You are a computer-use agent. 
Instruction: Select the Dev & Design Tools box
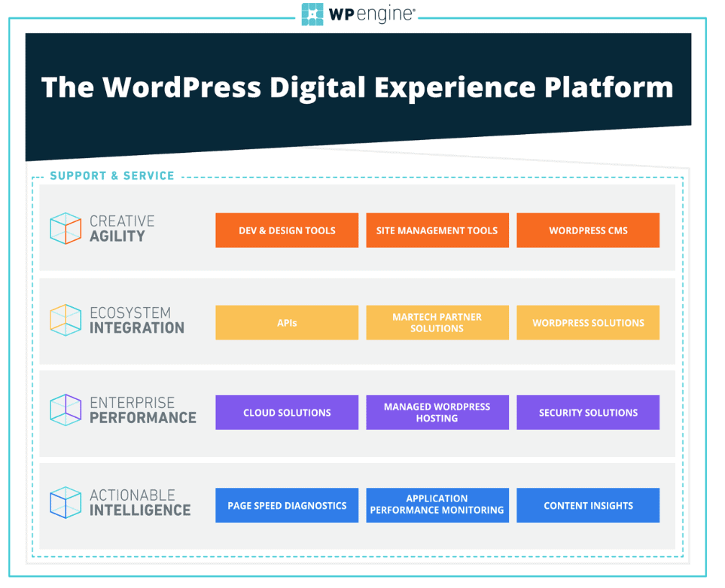[x=287, y=230]
